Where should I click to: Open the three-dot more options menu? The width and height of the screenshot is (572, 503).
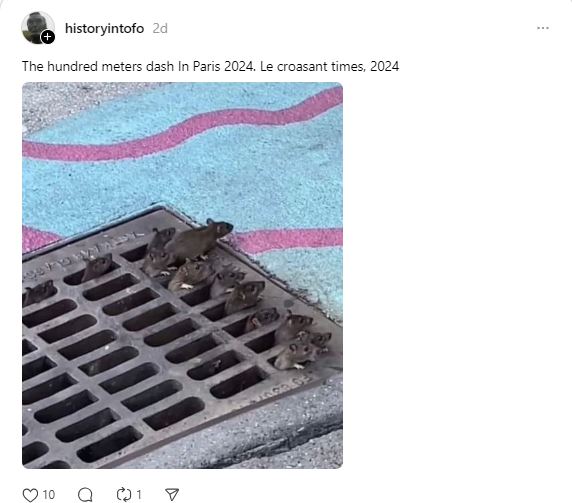tap(543, 28)
